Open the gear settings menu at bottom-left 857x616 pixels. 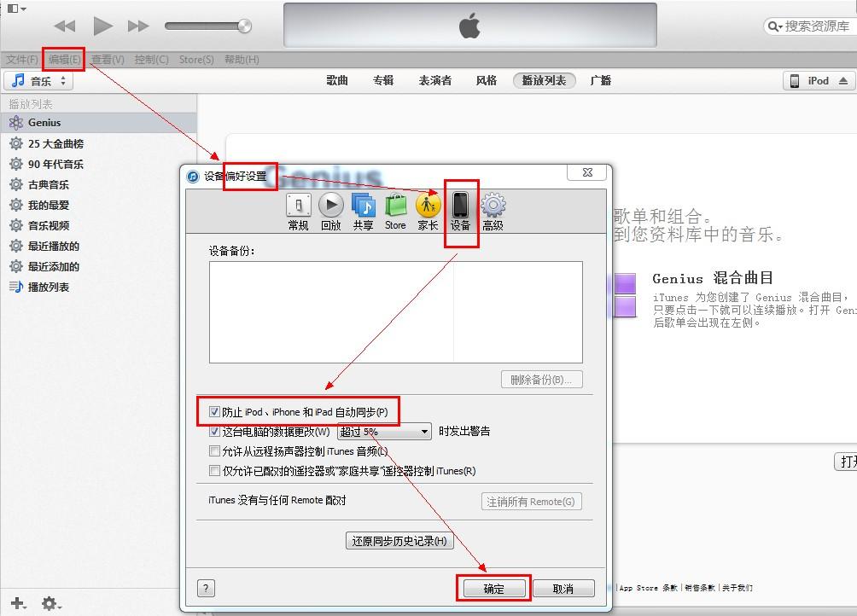[x=51, y=603]
